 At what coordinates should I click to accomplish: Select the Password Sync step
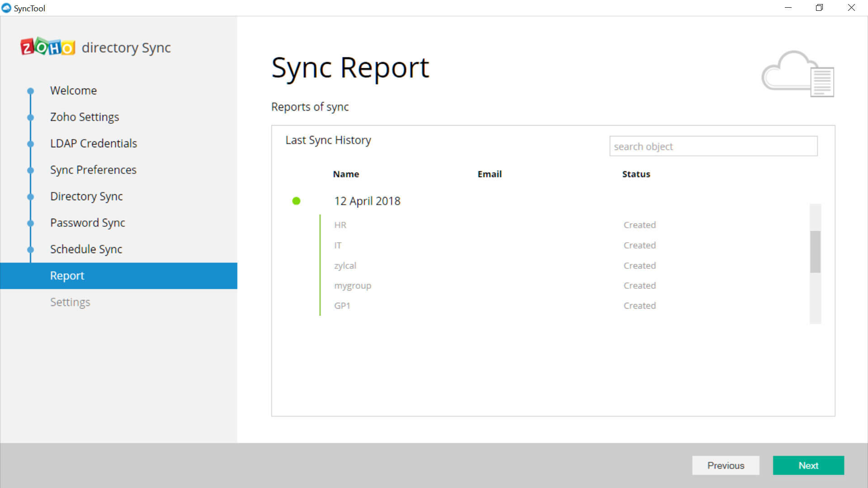(x=87, y=223)
